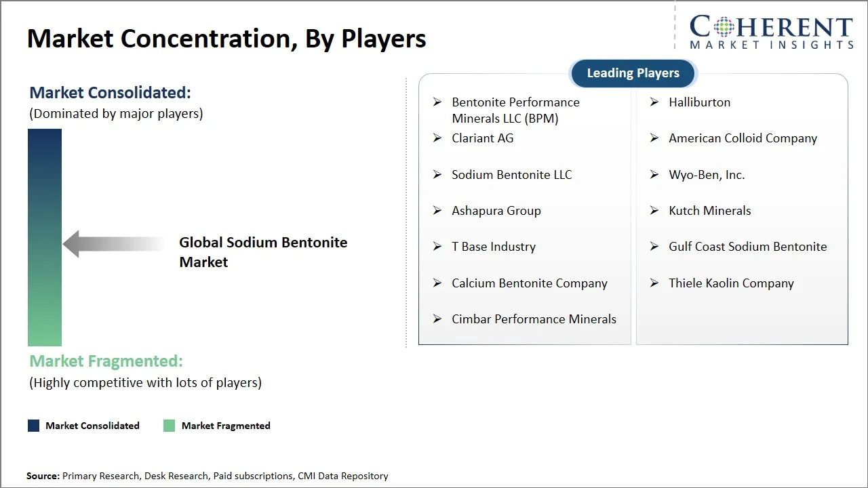Click the arrow bullet beside Wyo-Ben, Inc.
868x488 pixels.
click(654, 175)
